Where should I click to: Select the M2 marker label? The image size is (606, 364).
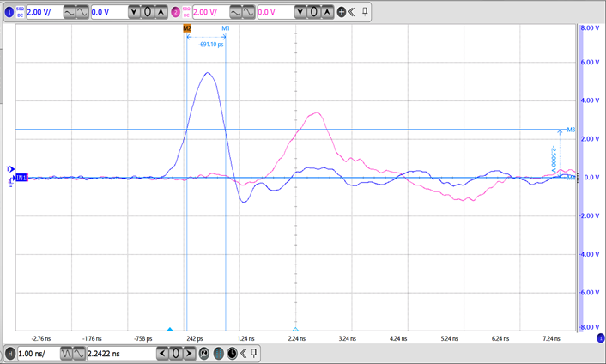187,28
